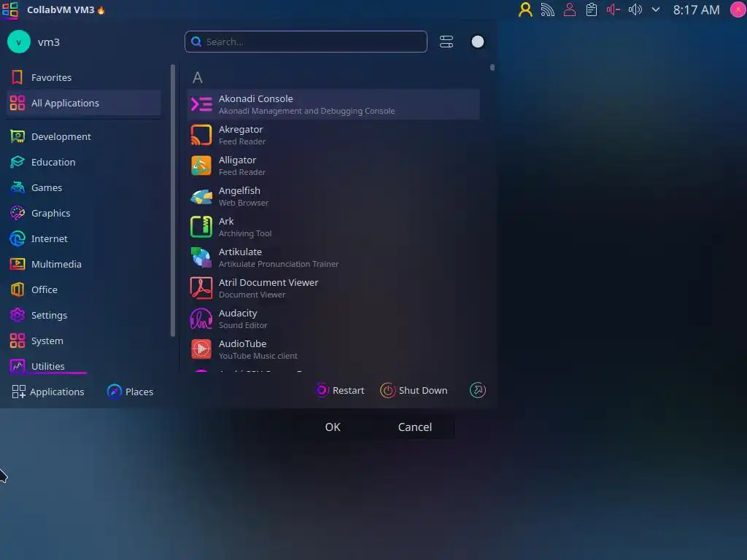
Task: Open the Internet category
Action: (x=84, y=238)
